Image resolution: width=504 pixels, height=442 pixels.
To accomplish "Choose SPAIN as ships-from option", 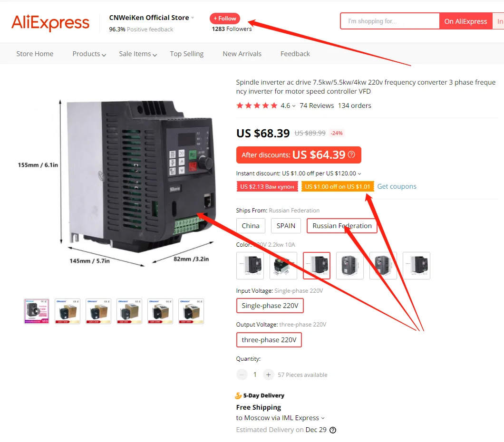I will tap(286, 226).
